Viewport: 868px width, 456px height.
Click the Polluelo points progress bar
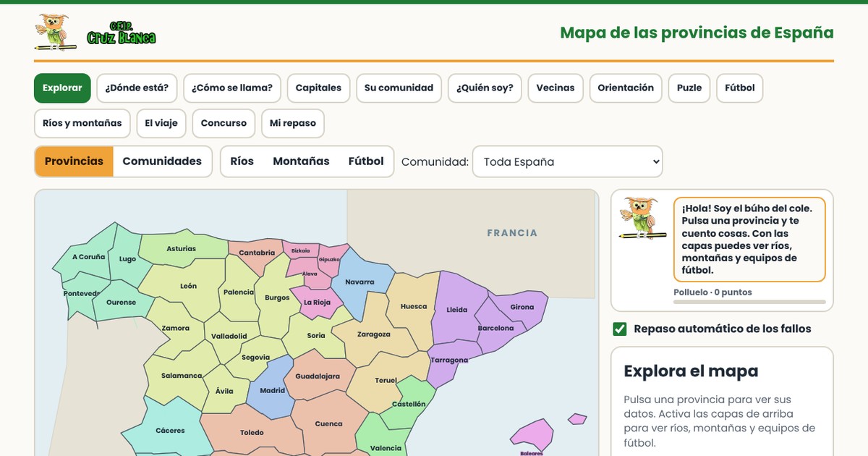click(x=749, y=302)
